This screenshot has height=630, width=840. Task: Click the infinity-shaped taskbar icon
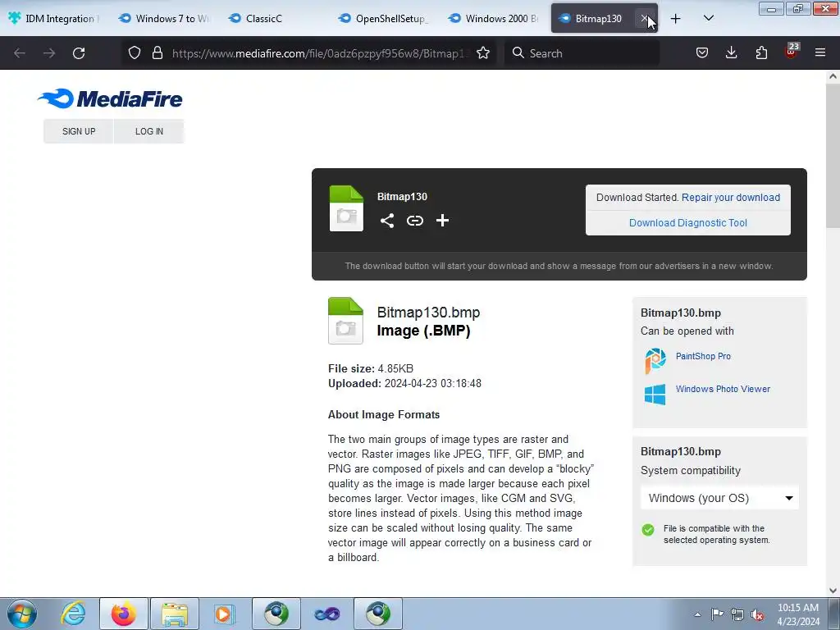327,614
